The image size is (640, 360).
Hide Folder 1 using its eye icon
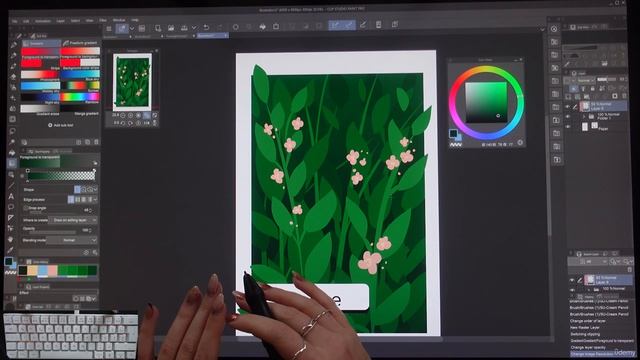click(x=567, y=117)
